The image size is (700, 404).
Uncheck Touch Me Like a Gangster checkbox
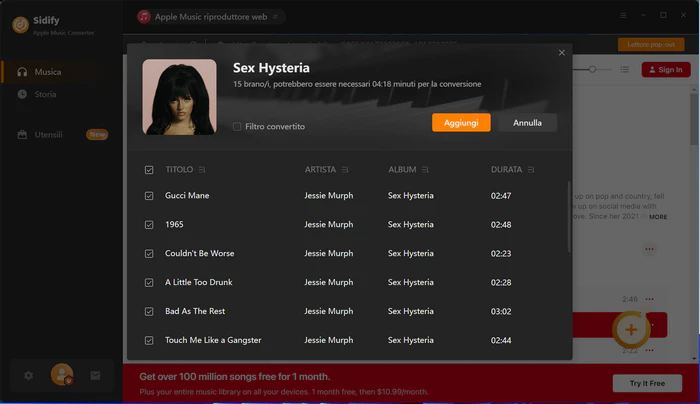click(149, 341)
